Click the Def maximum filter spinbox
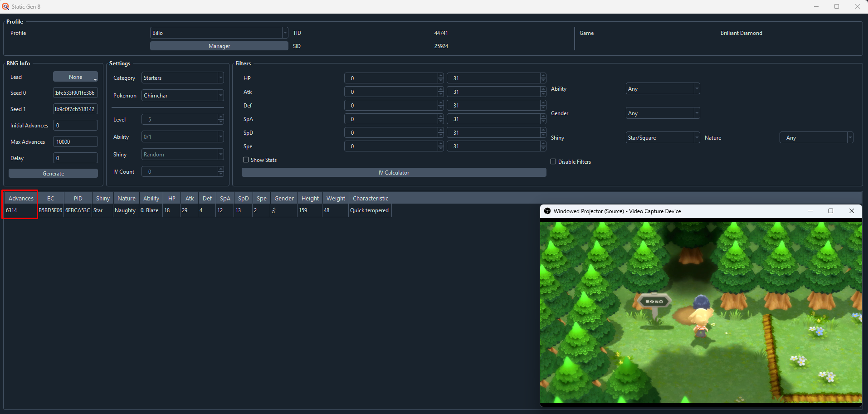The image size is (868, 414). click(496, 105)
